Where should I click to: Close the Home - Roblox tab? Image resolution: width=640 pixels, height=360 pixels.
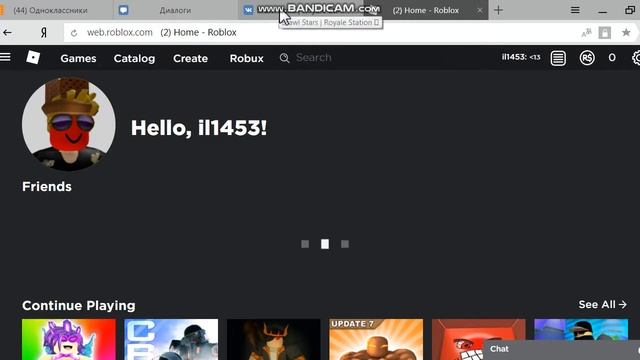pyautogui.click(x=480, y=10)
